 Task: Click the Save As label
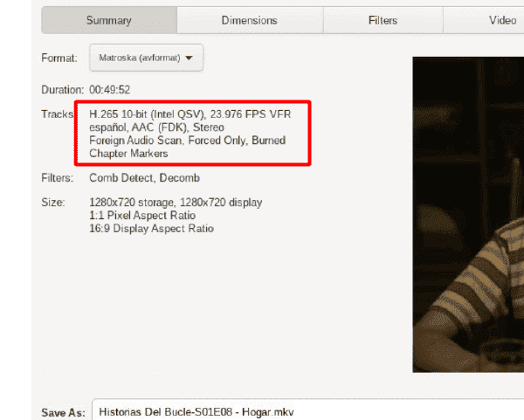63,413
